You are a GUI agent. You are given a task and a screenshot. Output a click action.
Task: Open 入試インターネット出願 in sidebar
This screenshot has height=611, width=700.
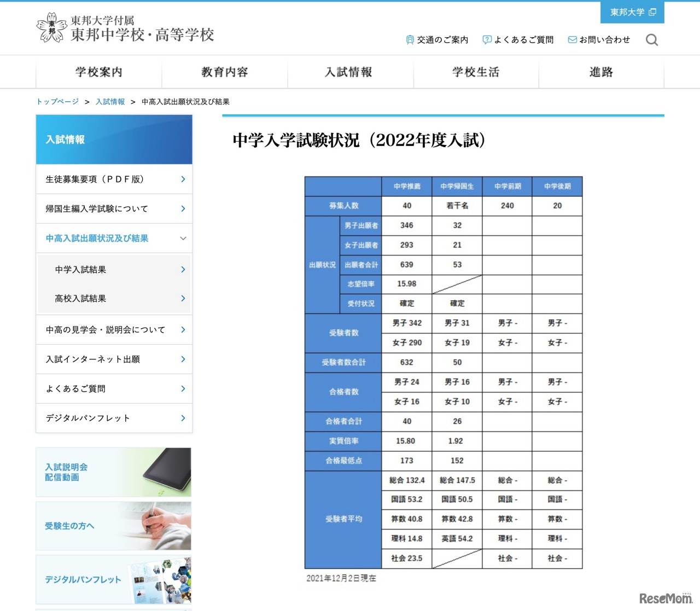[x=114, y=359]
